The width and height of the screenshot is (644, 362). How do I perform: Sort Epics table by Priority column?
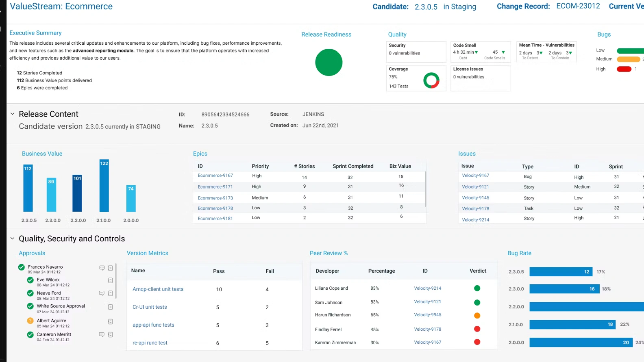[x=260, y=166]
